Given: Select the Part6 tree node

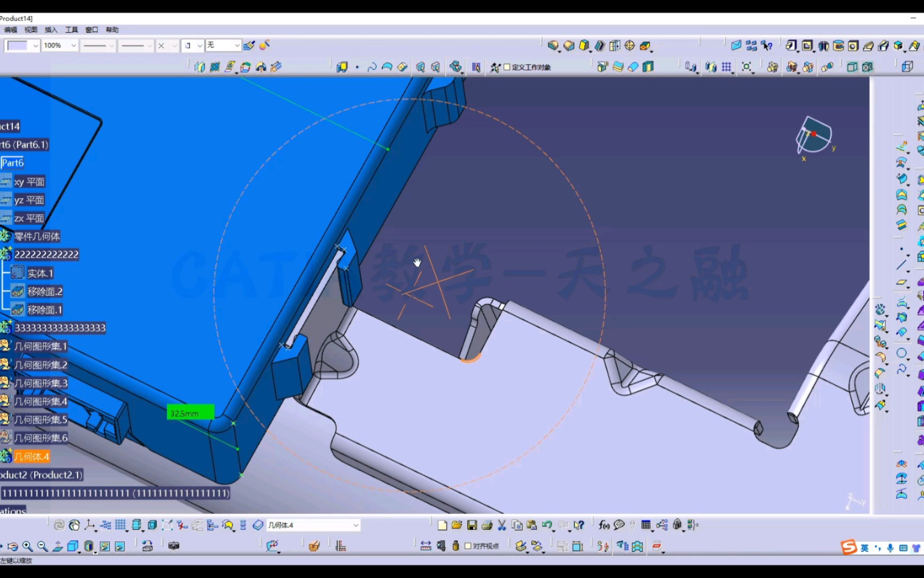Looking at the screenshot, I should [x=13, y=163].
